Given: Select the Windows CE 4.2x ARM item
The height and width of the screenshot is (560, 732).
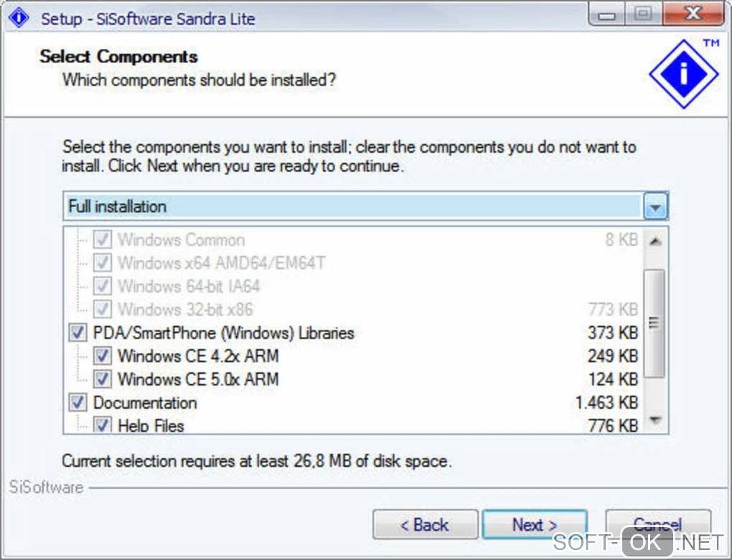Looking at the screenshot, I should (198, 356).
